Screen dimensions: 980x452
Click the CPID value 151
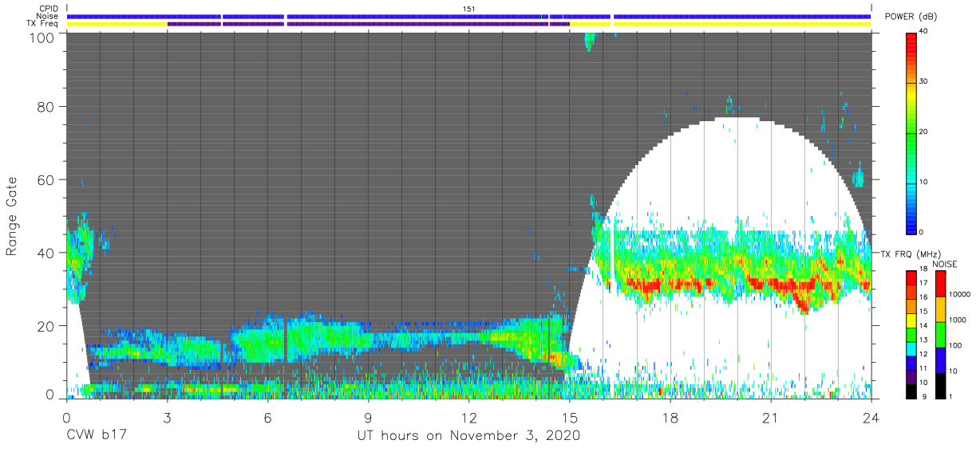point(469,8)
